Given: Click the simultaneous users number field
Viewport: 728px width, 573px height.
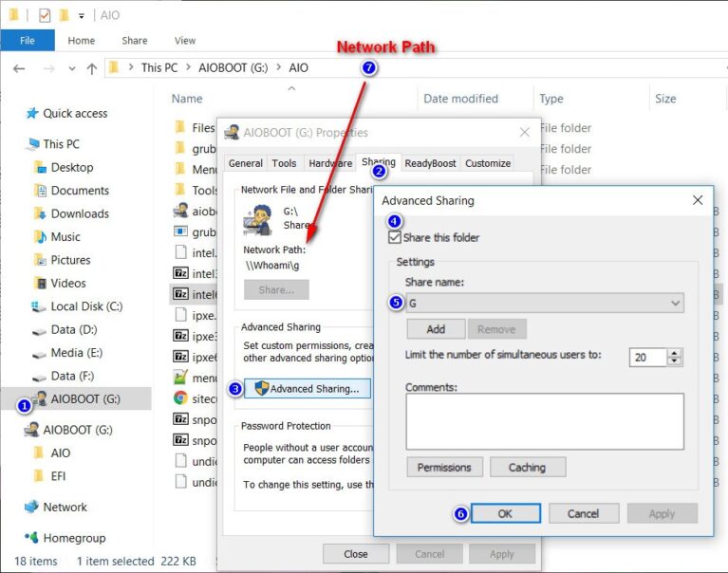Looking at the screenshot, I should tap(648, 358).
